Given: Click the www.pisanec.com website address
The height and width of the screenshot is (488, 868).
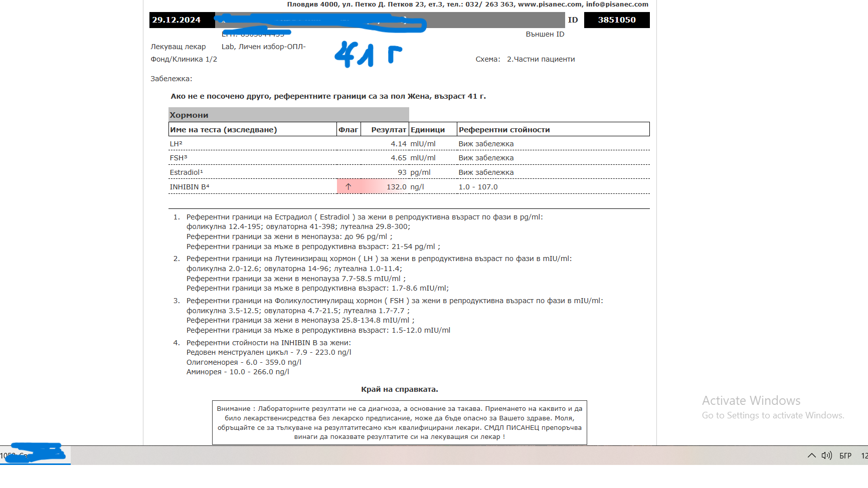Looking at the screenshot, I should 550,5.
